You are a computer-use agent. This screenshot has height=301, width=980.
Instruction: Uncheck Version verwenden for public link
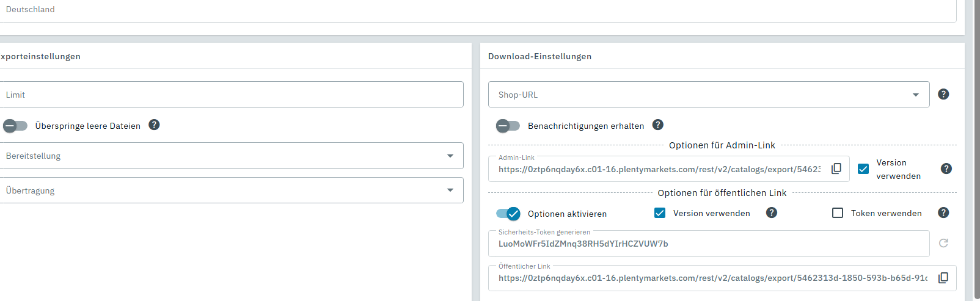(660, 213)
